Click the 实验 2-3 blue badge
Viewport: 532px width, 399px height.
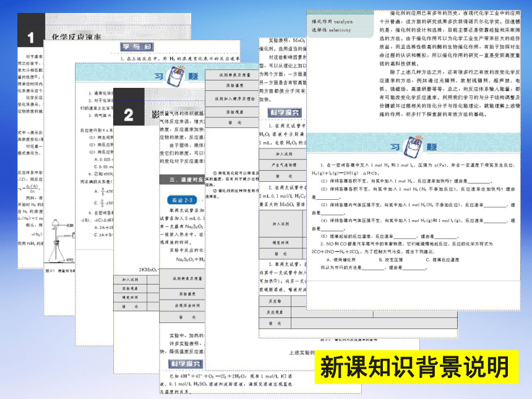[182, 200]
